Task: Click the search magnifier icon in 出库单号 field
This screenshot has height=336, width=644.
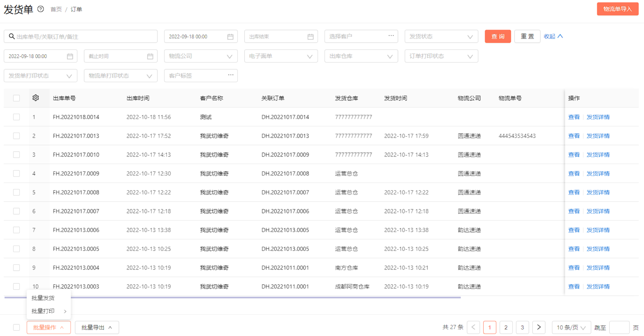Action: point(11,36)
